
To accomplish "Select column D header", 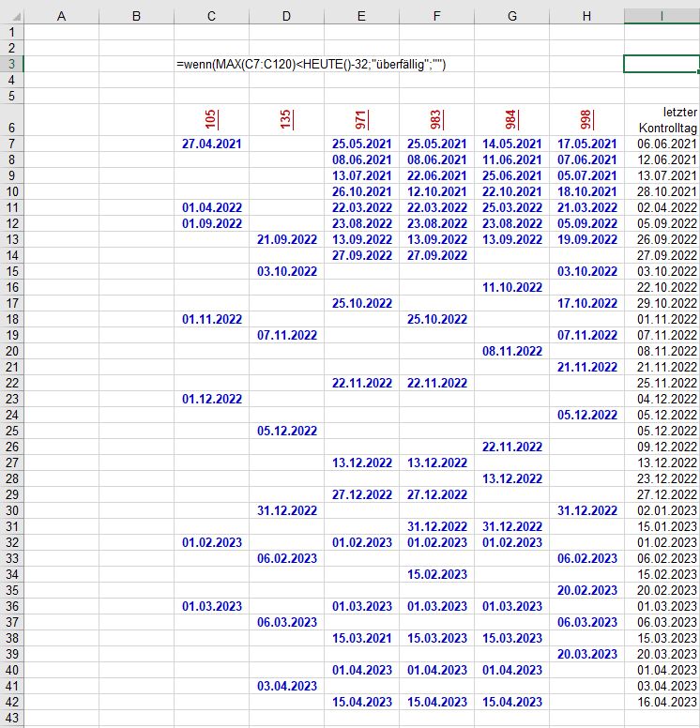I will tap(286, 17).
